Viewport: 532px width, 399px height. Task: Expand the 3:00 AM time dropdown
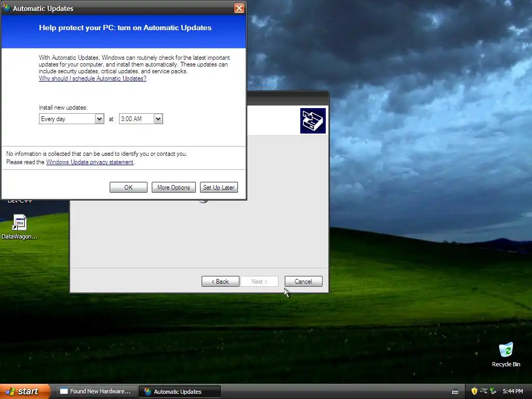[158, 119]
